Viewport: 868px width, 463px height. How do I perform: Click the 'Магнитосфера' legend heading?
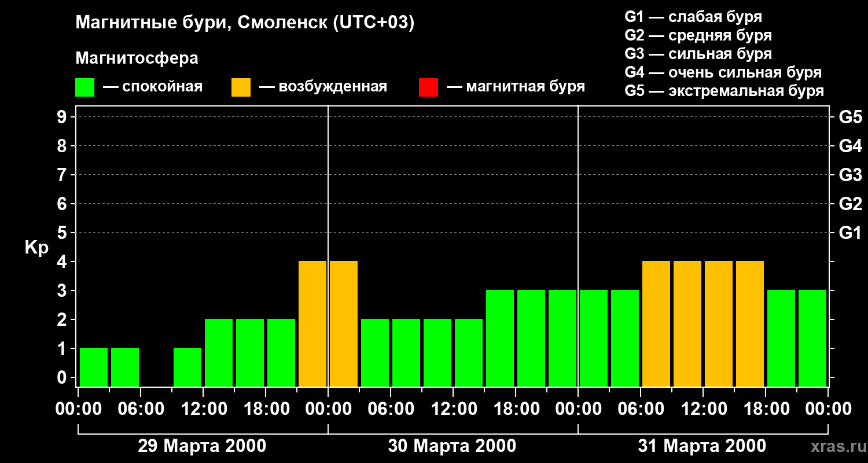(x=137, y=58)
